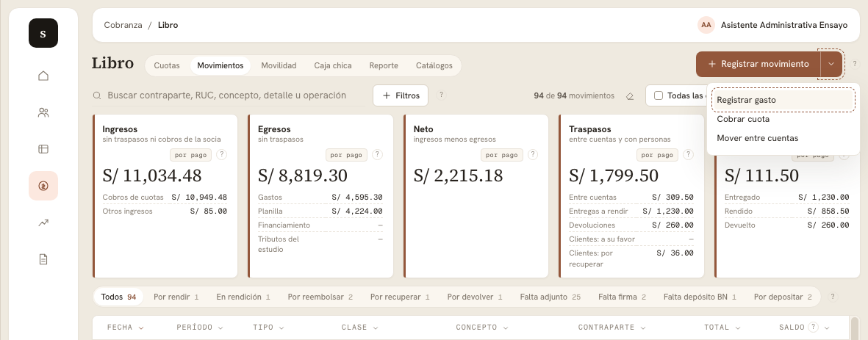868x340 pixels.
Task: Click the eraser clear-filters icon
Action: click(x=629, y=95)
